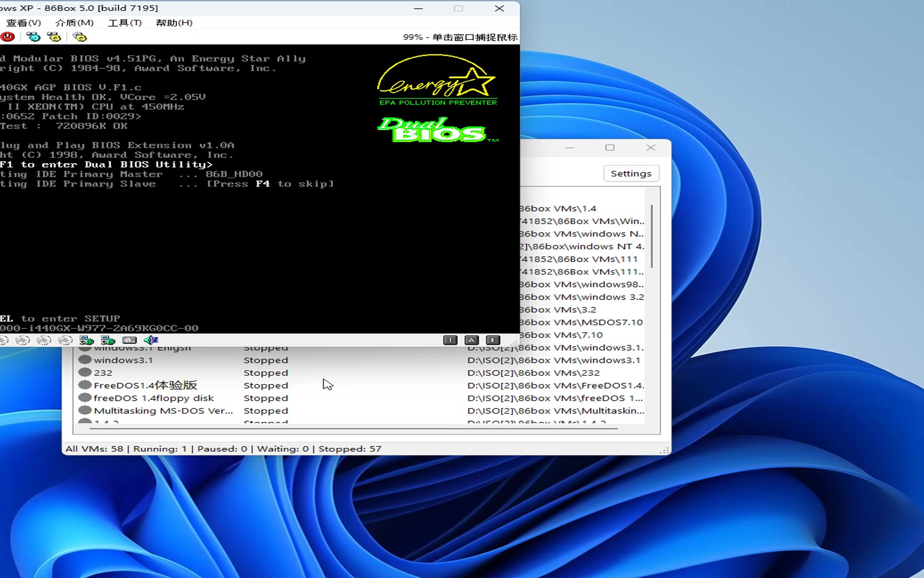Click the red power button in 86Box toolbar

click(7, 36)
